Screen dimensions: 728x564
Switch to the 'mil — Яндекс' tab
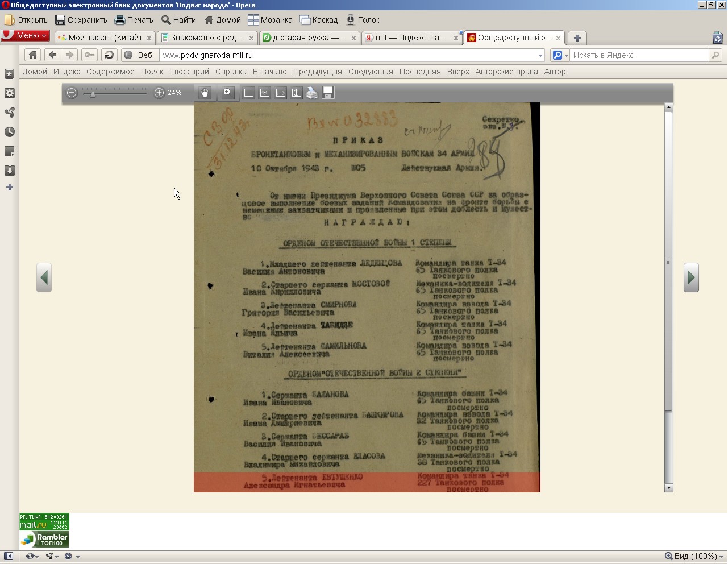tap(410, 38)
